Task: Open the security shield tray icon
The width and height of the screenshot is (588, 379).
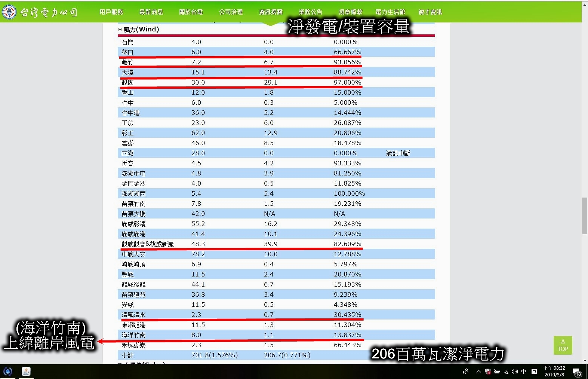Action: click(x=488, y=372)
